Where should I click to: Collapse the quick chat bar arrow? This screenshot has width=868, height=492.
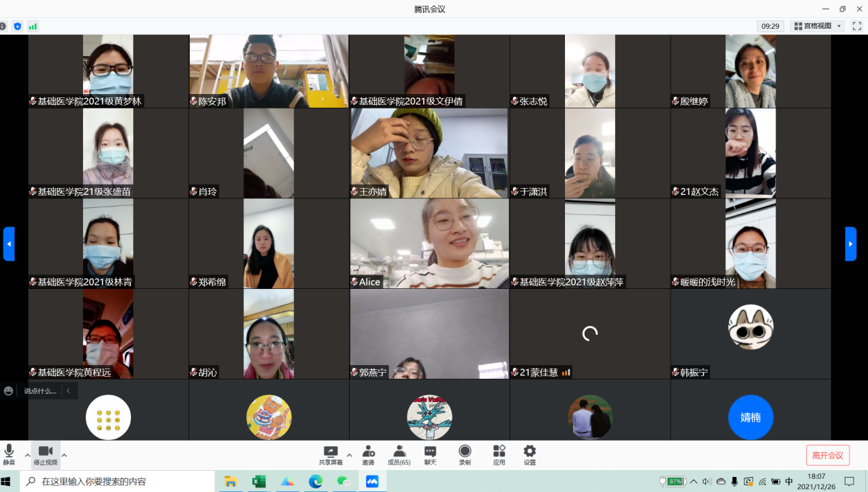click(x=69, y=391)
